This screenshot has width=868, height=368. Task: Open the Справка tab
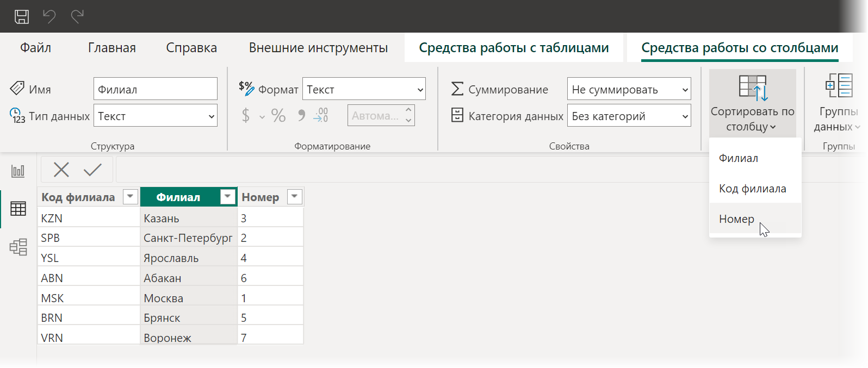pos(191,48)
